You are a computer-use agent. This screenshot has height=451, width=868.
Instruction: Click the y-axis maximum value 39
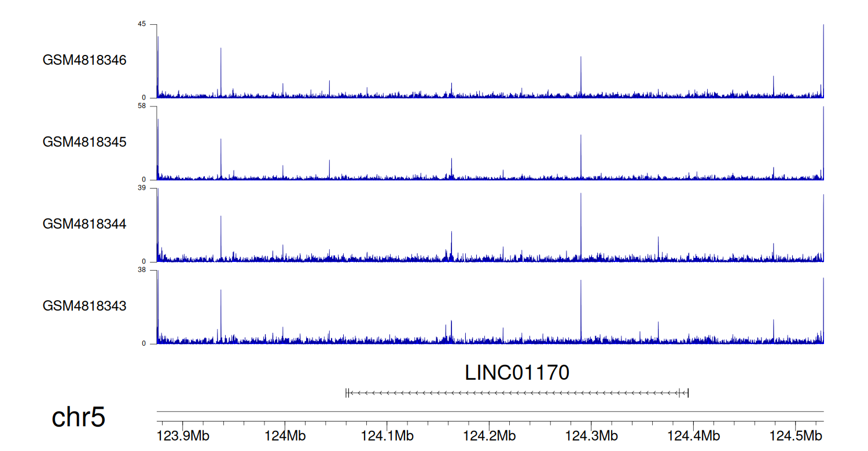[141, 188]
